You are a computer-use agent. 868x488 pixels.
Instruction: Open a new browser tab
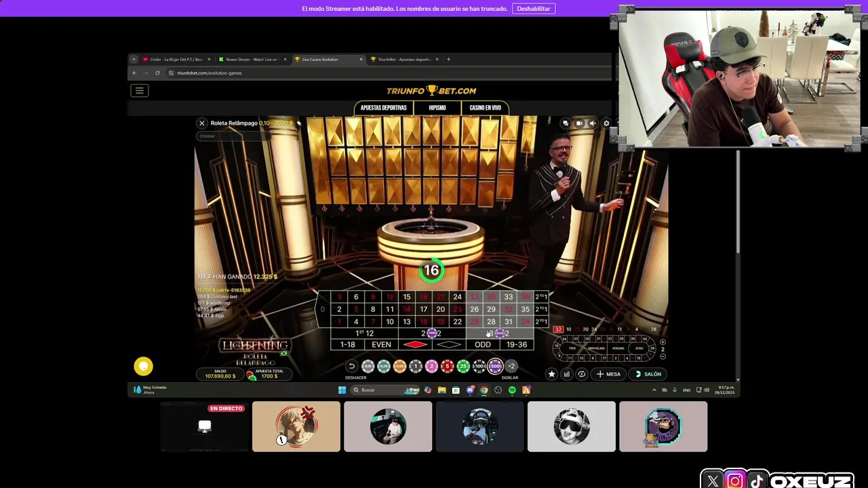(448, 59)
